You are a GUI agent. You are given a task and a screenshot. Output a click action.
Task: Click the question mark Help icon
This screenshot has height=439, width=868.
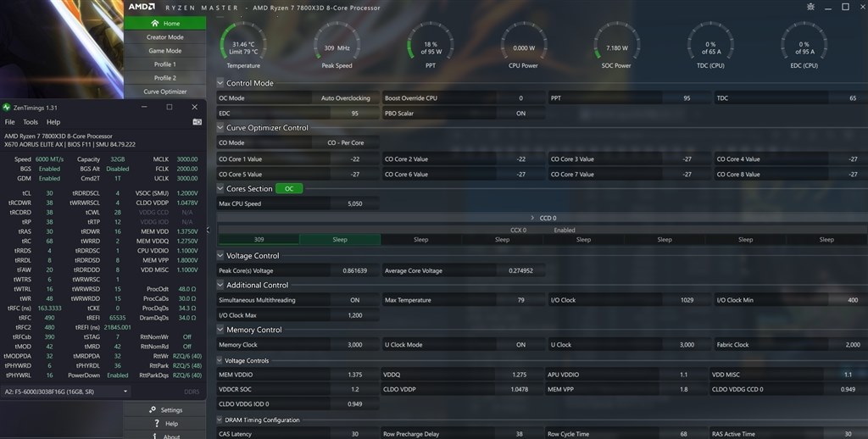click(x=157, y=424)
